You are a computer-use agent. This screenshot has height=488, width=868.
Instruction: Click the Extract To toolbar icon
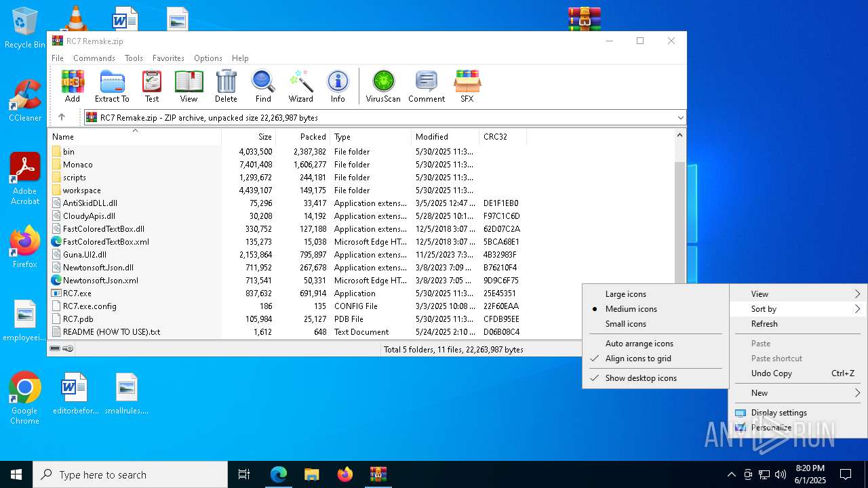coord(112,86)
